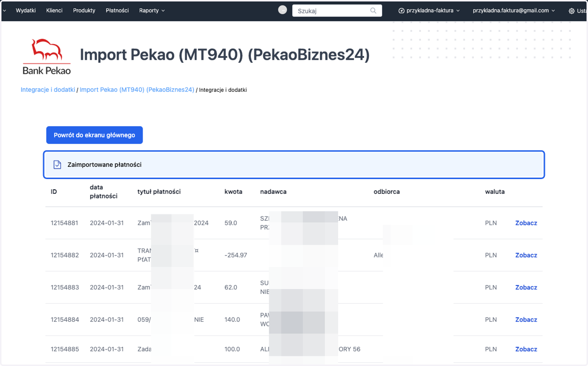Click ID cell 12154885
Image resolution: width=588 pixels, height=366 pixels.
(x=65, y=349)
